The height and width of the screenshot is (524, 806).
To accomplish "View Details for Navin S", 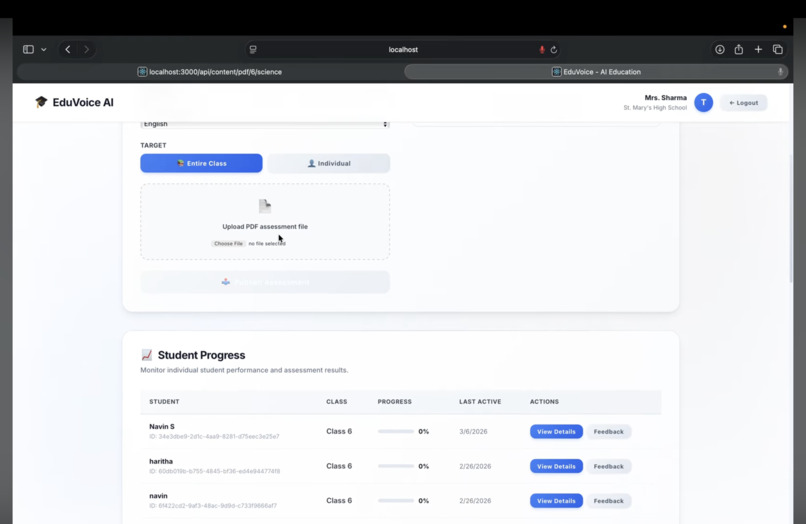I will click(x=556, y=431).
